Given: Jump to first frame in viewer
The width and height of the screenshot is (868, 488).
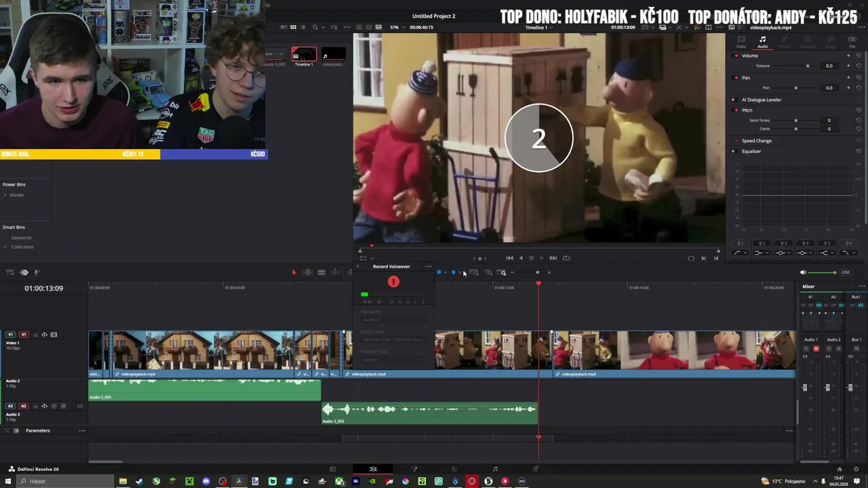Looking at the screenshot, I should [509, 258].
